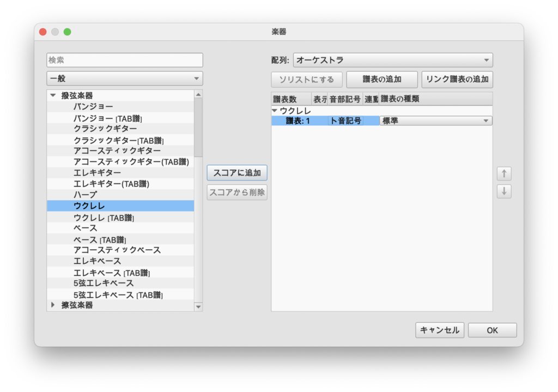Open the 配列 オーケストラ dropdown
Screen dimensions: 558x392
pyautogui.click(x=392, y=60)
